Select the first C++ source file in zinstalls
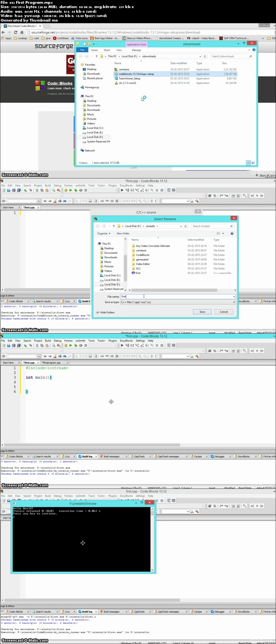The height and width of the screenshot is (644, 276). (138, 273)
